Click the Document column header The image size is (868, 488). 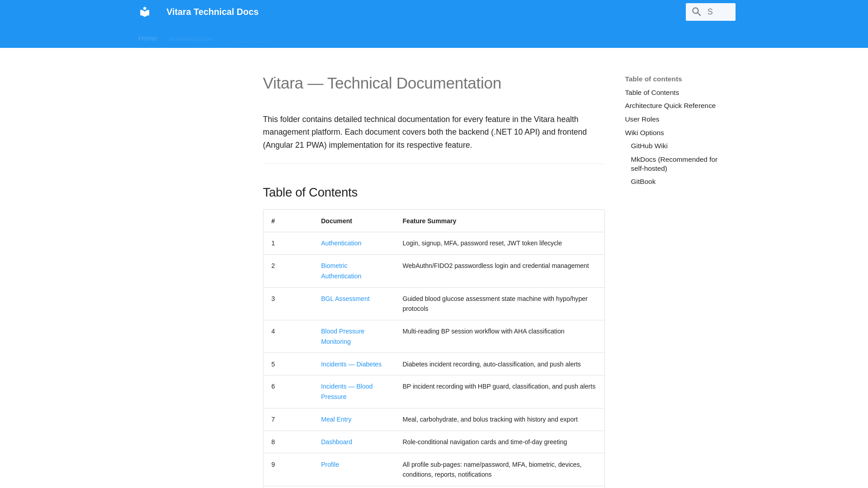pos(336,221)
